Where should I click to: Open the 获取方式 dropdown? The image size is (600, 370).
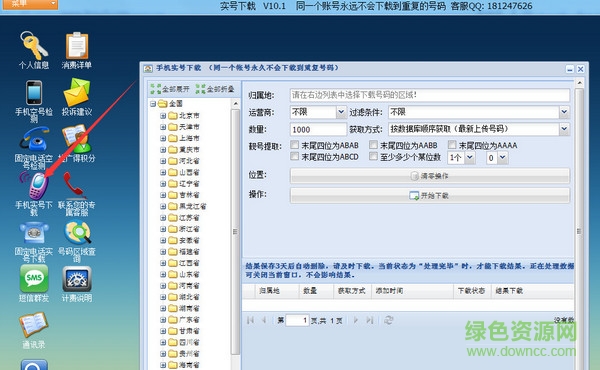coord(564,129)
